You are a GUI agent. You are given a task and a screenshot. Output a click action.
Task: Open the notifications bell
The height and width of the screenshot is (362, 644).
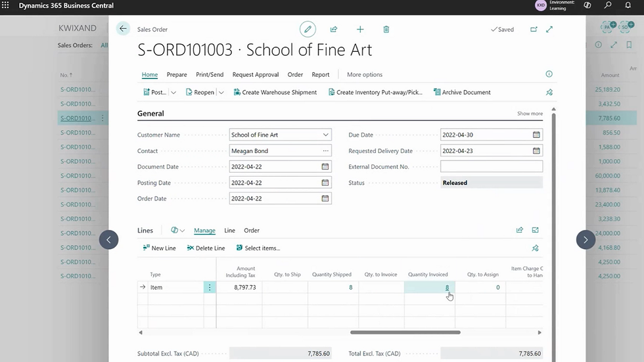(628, 5)
